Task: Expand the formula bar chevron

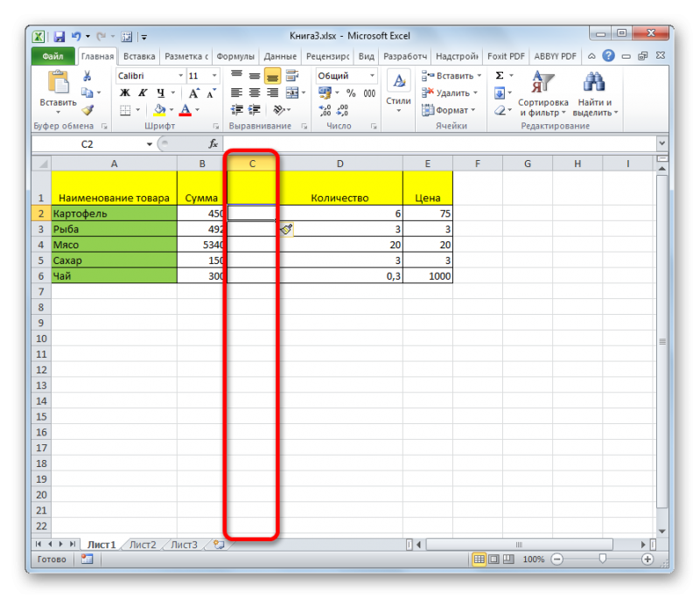Action: 661,143
